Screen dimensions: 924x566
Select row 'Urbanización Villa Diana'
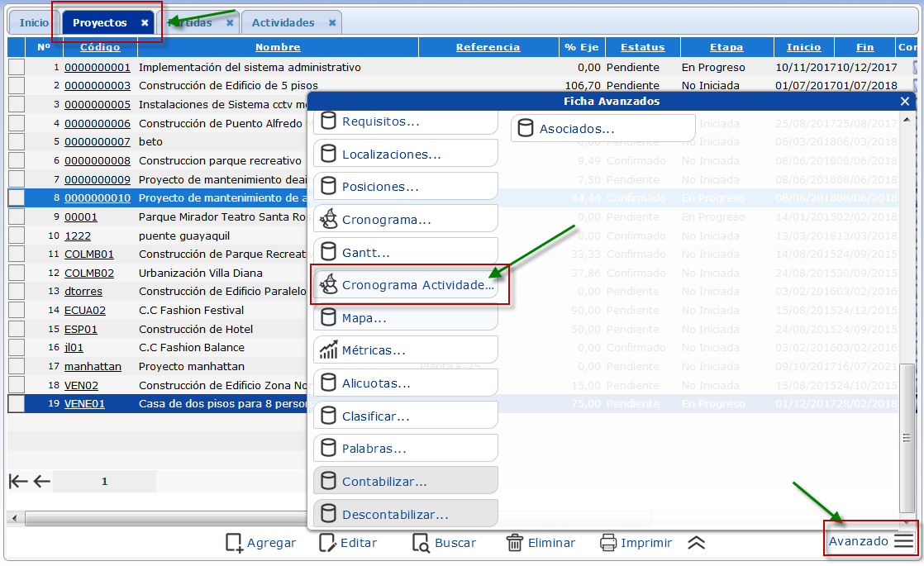point(200,273)
